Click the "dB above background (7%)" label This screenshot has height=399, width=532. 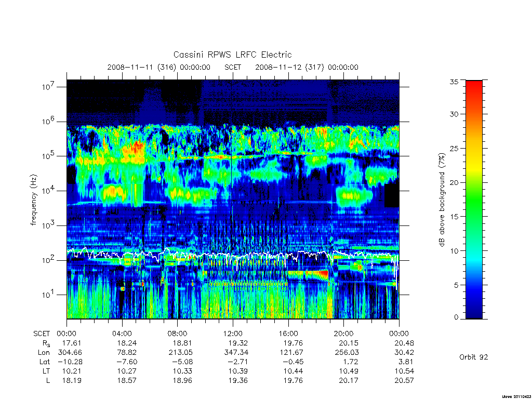click(442, 200)
